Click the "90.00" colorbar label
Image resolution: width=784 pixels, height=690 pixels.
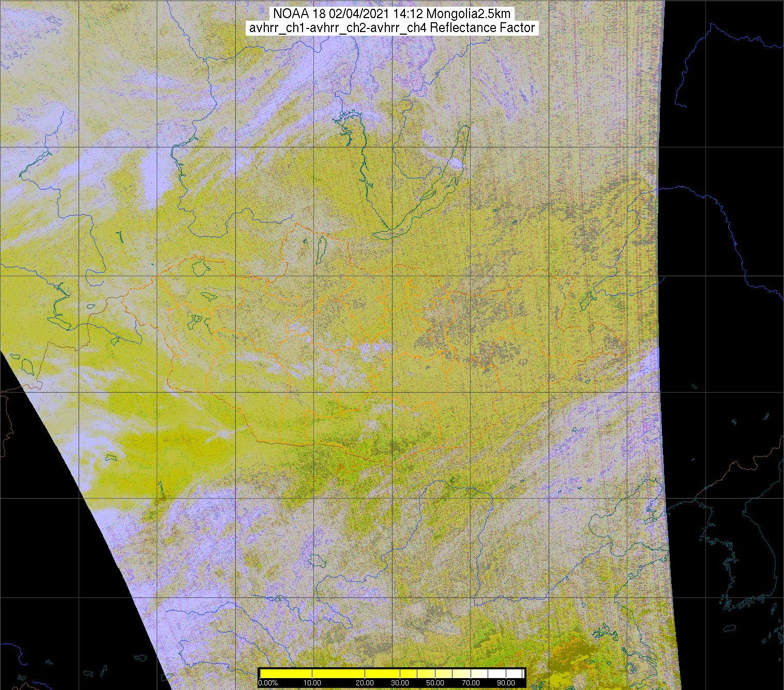click(506, 683)
